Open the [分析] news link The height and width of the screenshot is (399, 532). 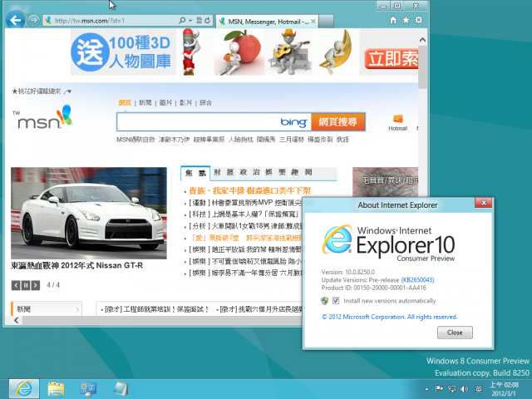coord(244,226)
